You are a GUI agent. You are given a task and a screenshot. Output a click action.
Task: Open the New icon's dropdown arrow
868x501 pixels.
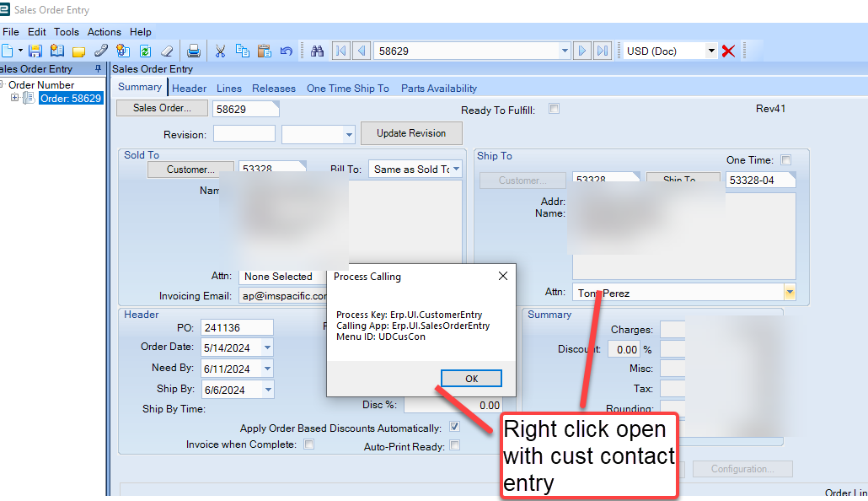point(20,51)
